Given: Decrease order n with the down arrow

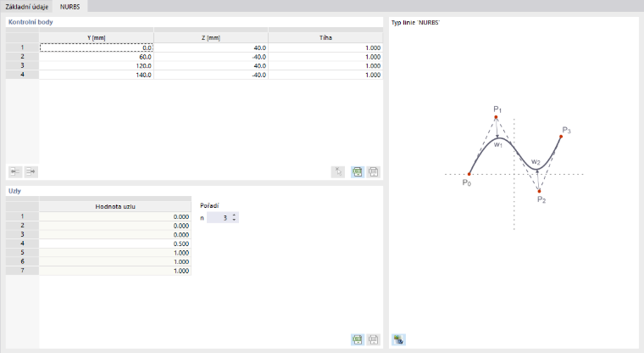Looking at the screenshot, I should pos(234,220).
